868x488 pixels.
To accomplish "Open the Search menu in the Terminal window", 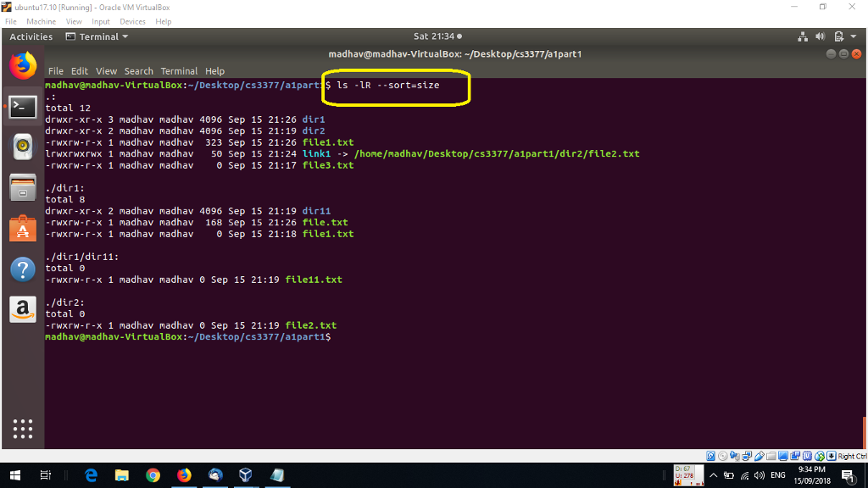I will (x=138, y=71).
